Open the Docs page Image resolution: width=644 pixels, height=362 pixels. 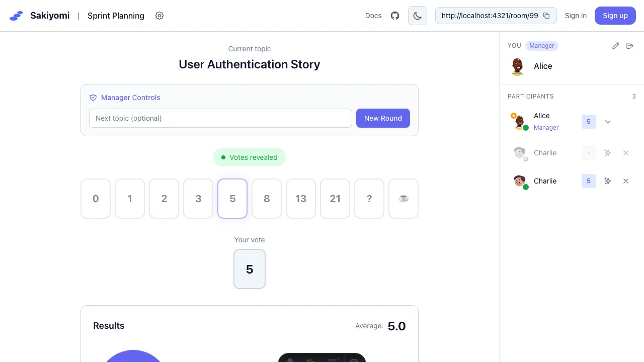pos(373,16)
